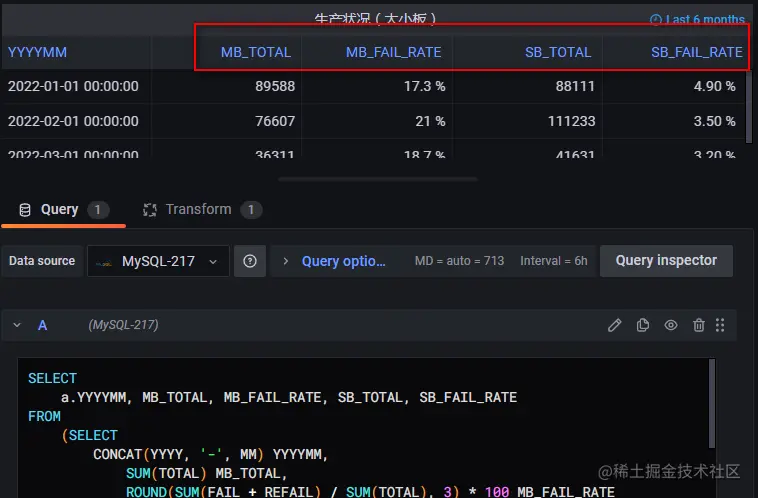This screenshot has height=498, width=758.
Task: Select cell 2022-01-01 00:00:00
Action: (73, 86)
